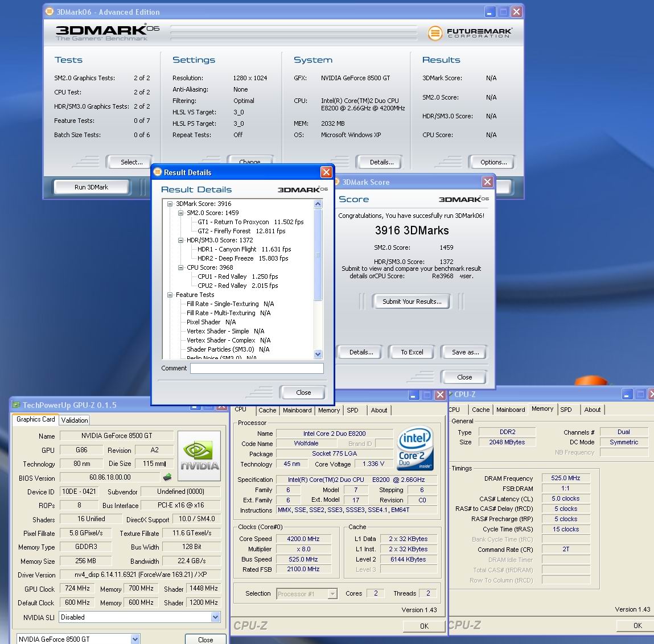The width and height of the screenshot is (654, 644).
Task: Open the NVIDIA SLI dropdown in GPU-Z
Action: click(x=215, y=617)
